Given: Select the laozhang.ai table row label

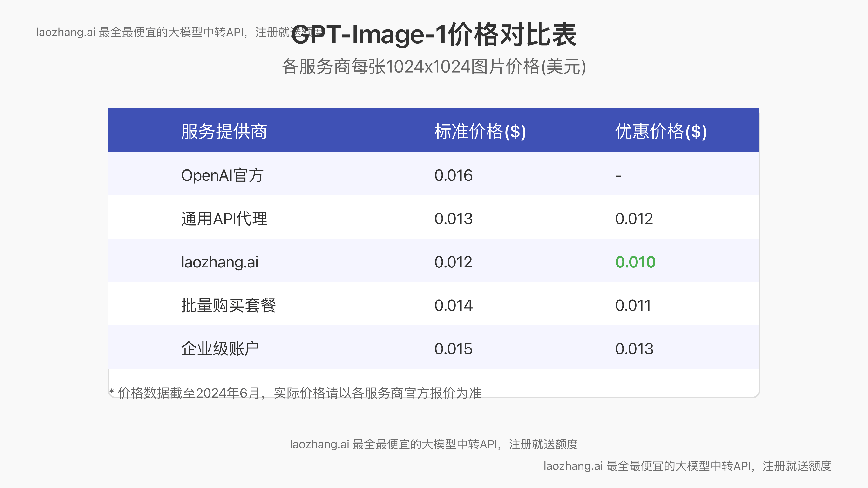Looking at the screenshot, I should click(220, 262).
